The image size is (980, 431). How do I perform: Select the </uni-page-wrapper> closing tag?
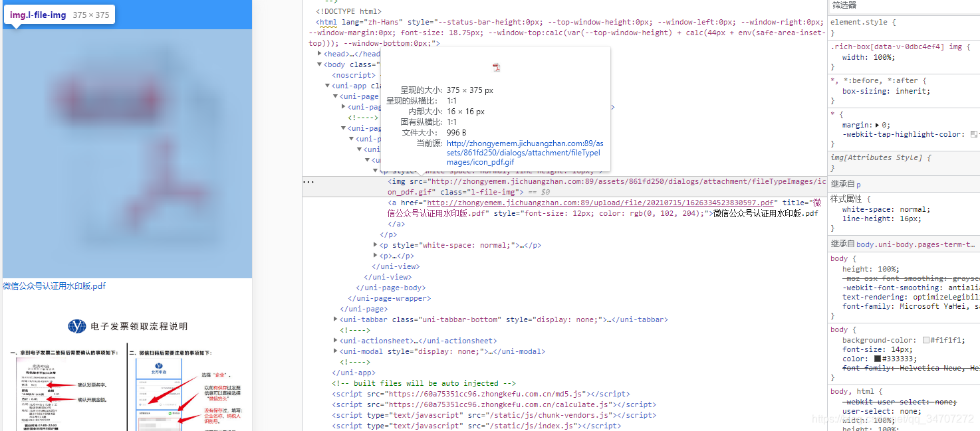pyautogui.click(x=390, y=298)
